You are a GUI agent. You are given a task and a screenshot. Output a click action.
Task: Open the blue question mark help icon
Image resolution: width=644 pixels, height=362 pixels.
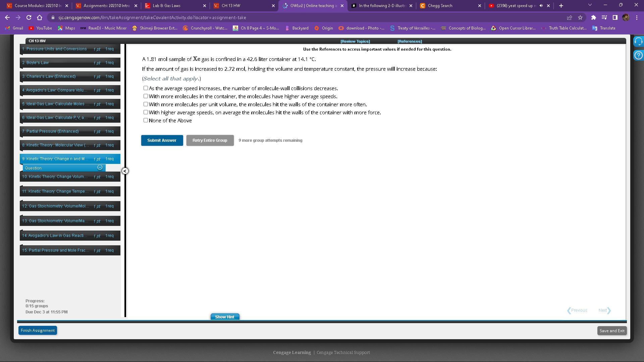pos(638,55)
